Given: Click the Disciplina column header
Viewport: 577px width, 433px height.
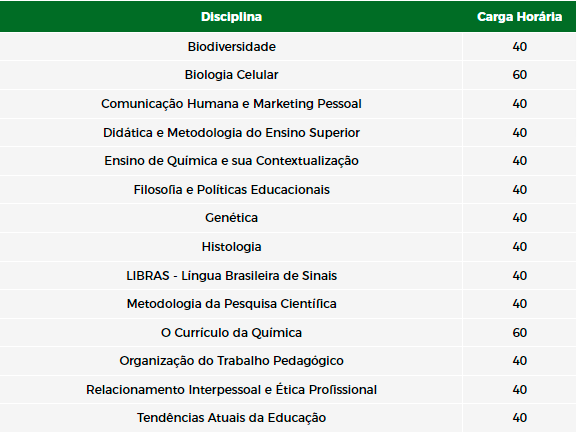Looking at the screenshot, I should [231, 17].
